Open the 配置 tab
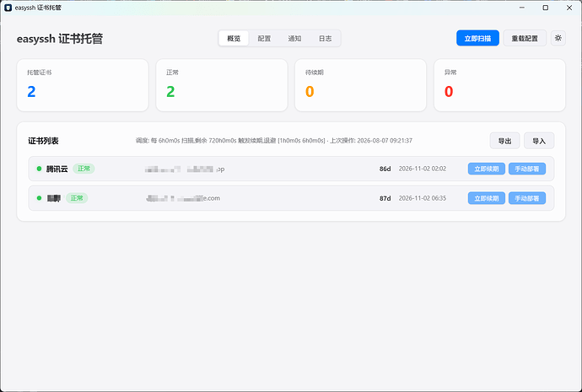This screenshot has width=582, height=392. (x=264, y=38)
